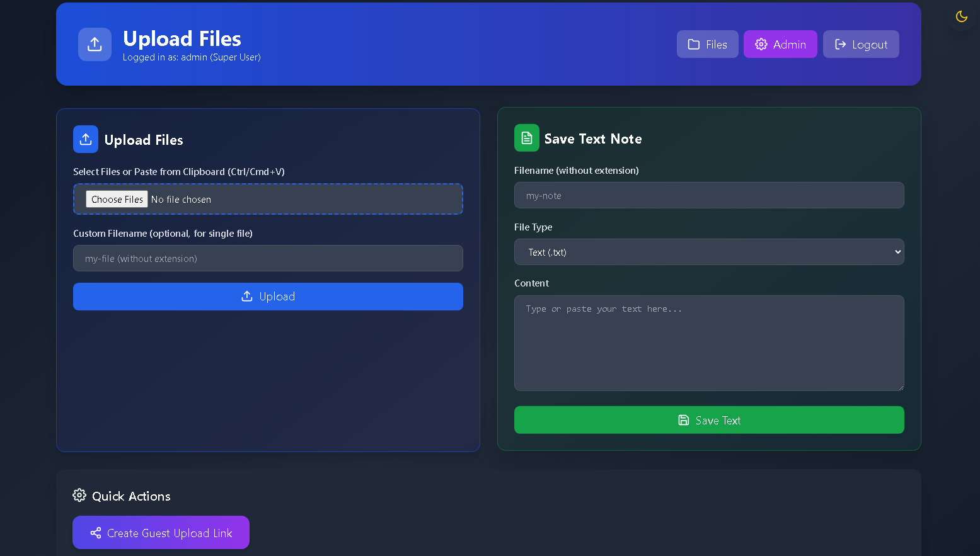Click the logout arrow icon
The image size is (980, 556).
coord(841,44)
